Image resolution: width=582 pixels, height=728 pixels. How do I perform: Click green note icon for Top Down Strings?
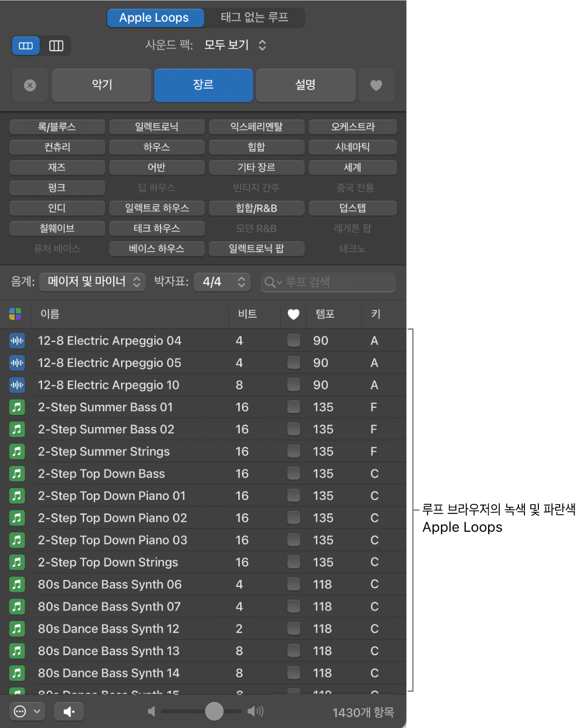pyautogui.click(x=17, y=562)
